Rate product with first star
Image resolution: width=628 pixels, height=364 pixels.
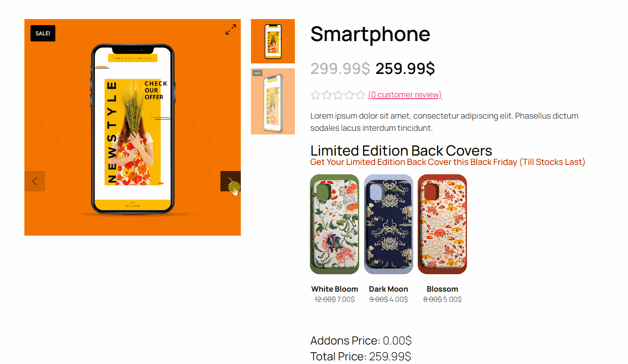(316, 95)
